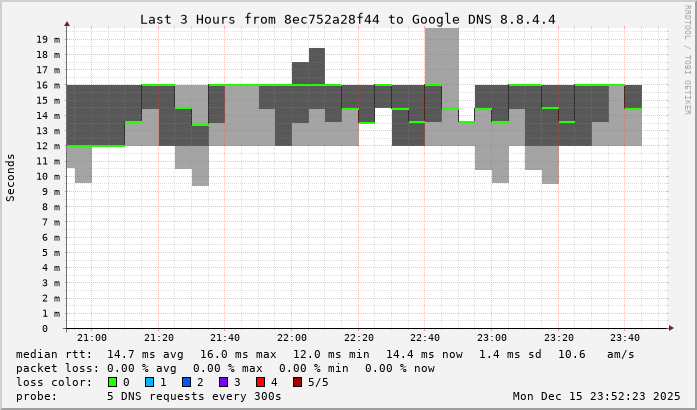Click the red arrow at x-axis right end

click(669, 328)
